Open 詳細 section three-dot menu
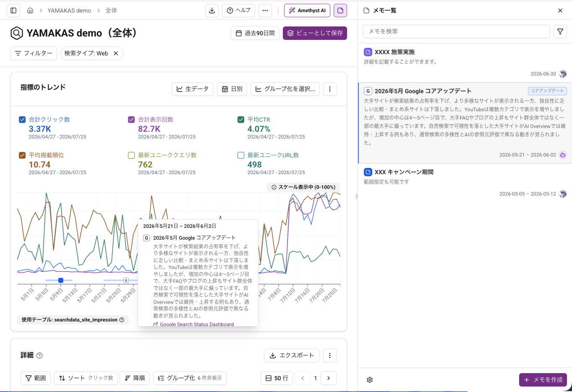 [330, 355]
